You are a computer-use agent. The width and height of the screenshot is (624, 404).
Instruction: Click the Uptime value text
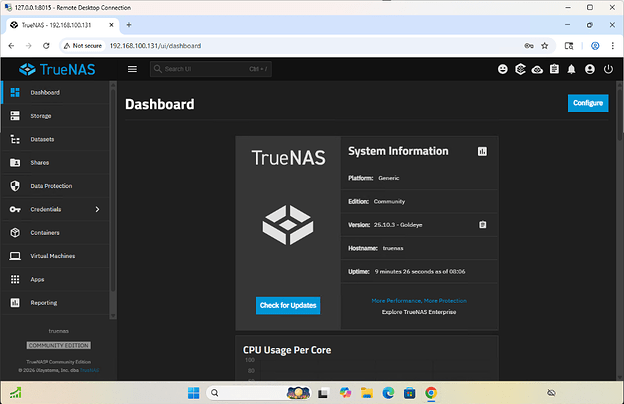point(420,271)
